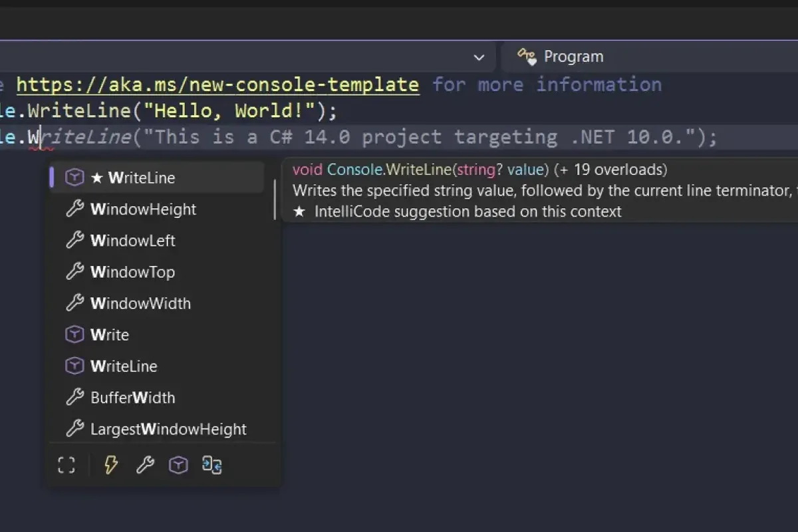This screenshot has height=532, width=798.
Task: Click the cube icon beside the unstarred WriteLine
Action: pos(74,366)
